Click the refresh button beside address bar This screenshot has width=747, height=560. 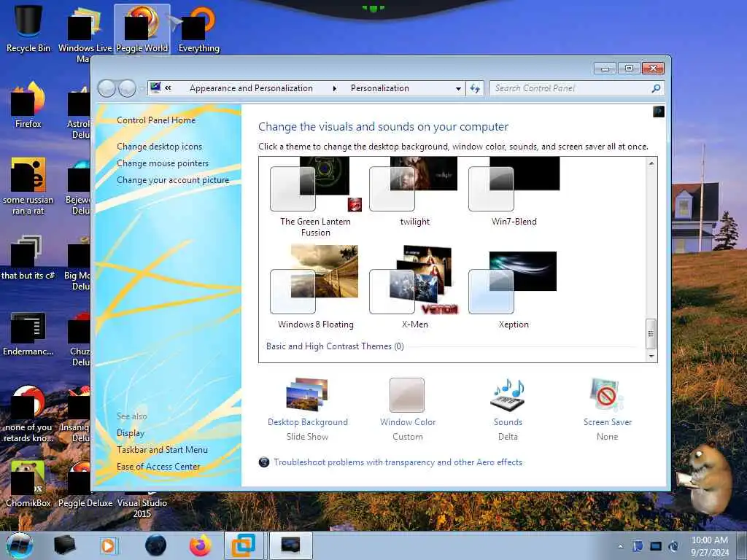(x=475, y=88)
